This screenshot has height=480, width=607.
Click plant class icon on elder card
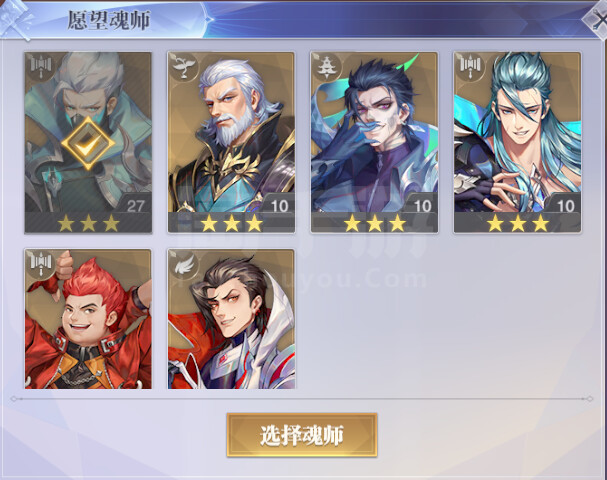[x=183, y=67]
